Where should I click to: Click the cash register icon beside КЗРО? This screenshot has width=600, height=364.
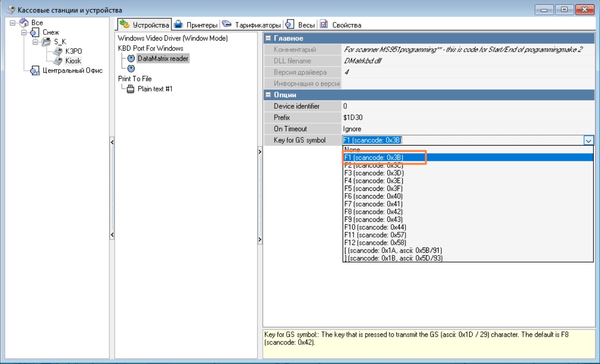(x=57, y=52)
